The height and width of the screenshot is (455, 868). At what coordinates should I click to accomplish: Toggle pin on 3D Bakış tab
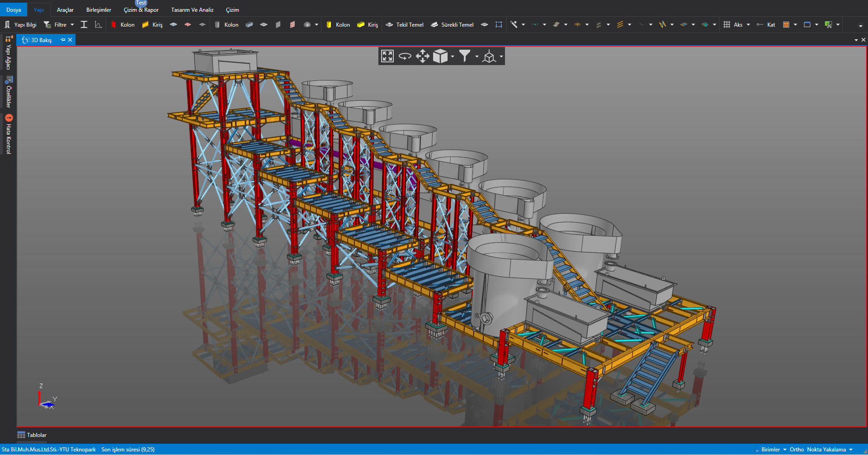click(x=63, y=40)
